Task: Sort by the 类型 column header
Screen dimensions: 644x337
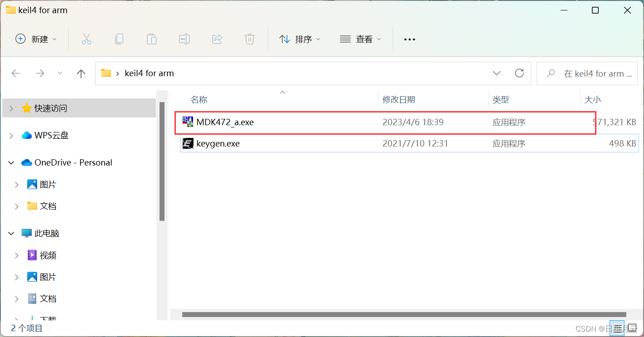Action: click(x=501, y=99)
